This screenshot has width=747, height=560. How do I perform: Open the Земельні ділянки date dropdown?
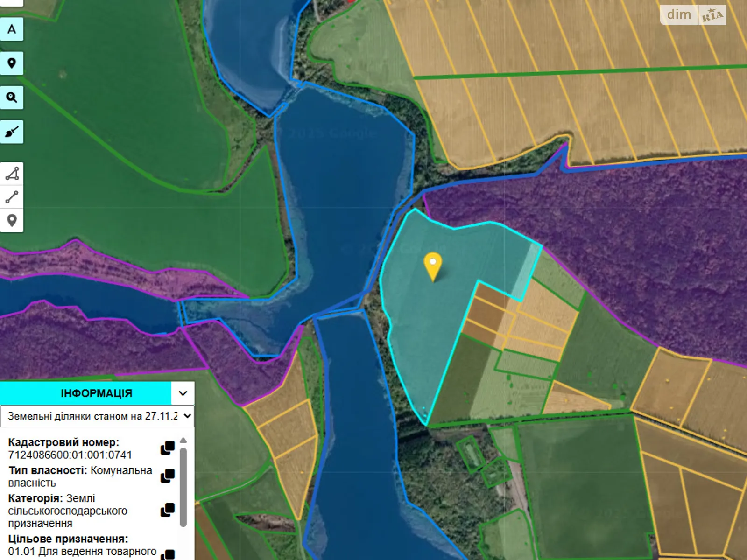coord(97,416)
